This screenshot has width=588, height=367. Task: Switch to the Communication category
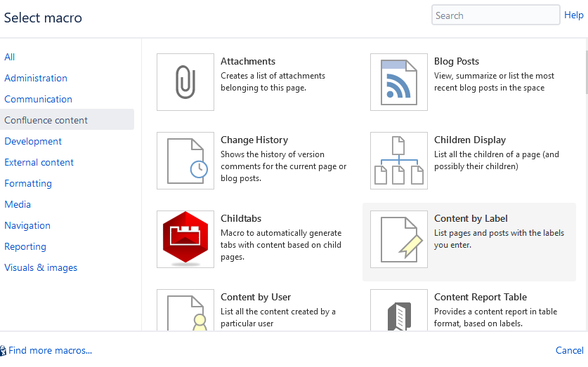[38, 99]
